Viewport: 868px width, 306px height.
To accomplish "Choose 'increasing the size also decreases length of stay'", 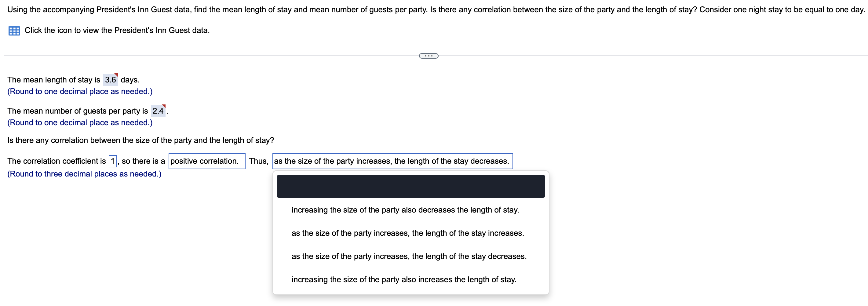I will click(411, 210).
